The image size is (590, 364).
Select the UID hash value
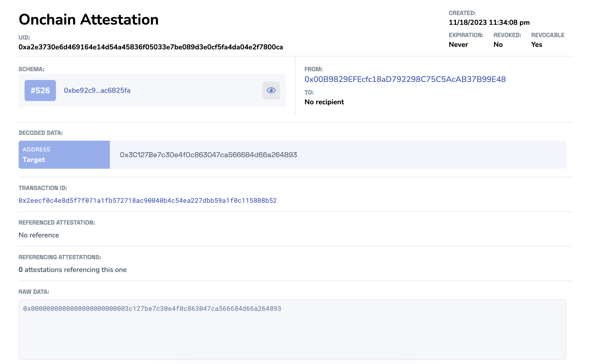click(151, 47)
